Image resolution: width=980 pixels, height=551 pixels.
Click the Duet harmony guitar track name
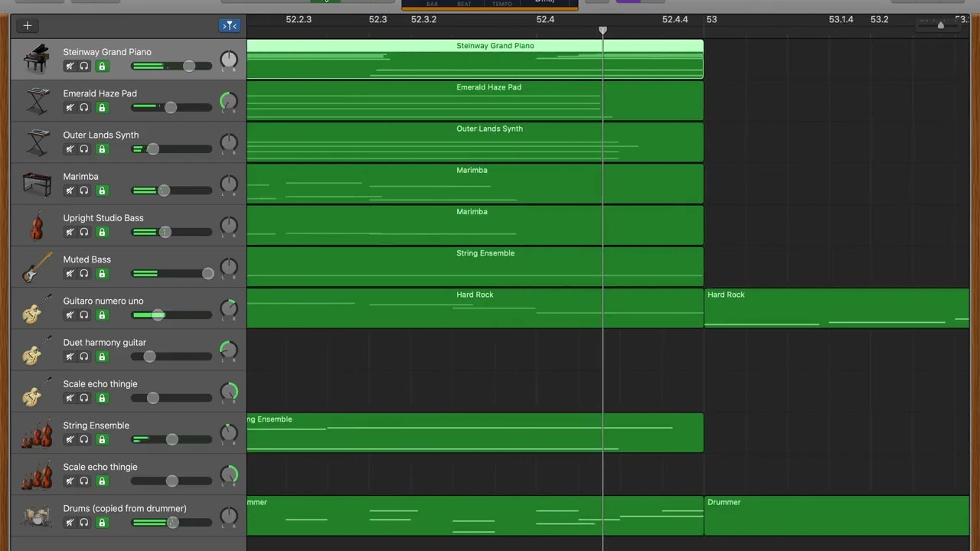[x=104, y=342]
